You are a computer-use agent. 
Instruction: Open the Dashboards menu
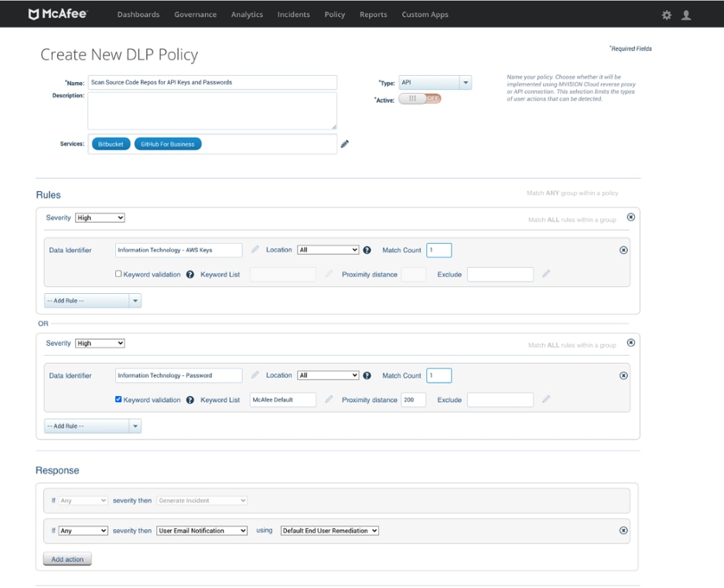coord(138,15)
